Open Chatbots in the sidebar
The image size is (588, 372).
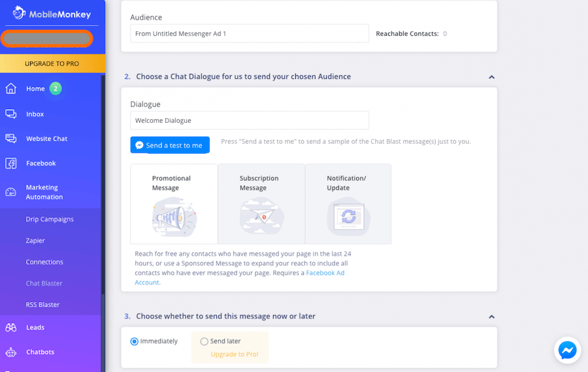click(x=40, y=352)
